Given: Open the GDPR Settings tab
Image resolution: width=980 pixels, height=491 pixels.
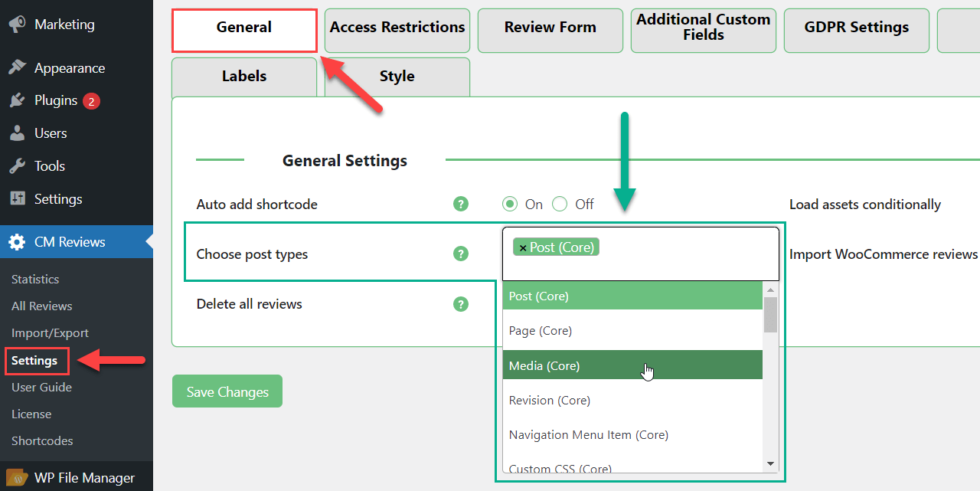Looking at the screenshot, I should click(x=856, y=28).
